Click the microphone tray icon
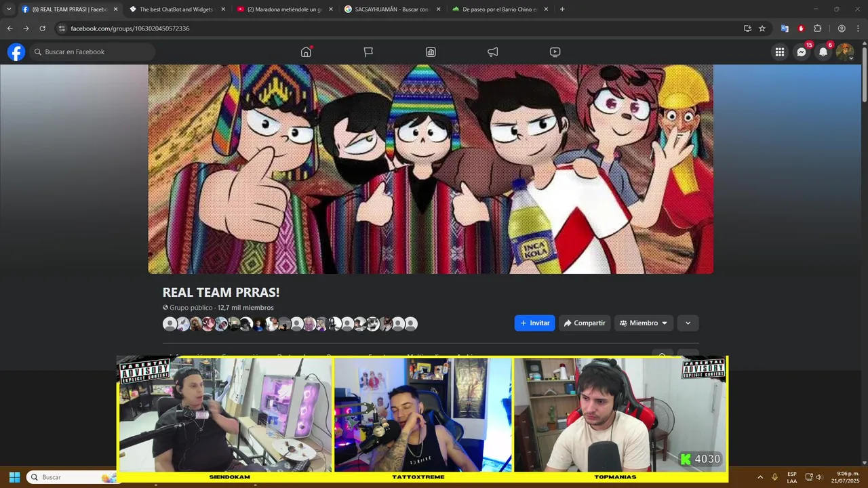868x488 pixels. [774, 477]
